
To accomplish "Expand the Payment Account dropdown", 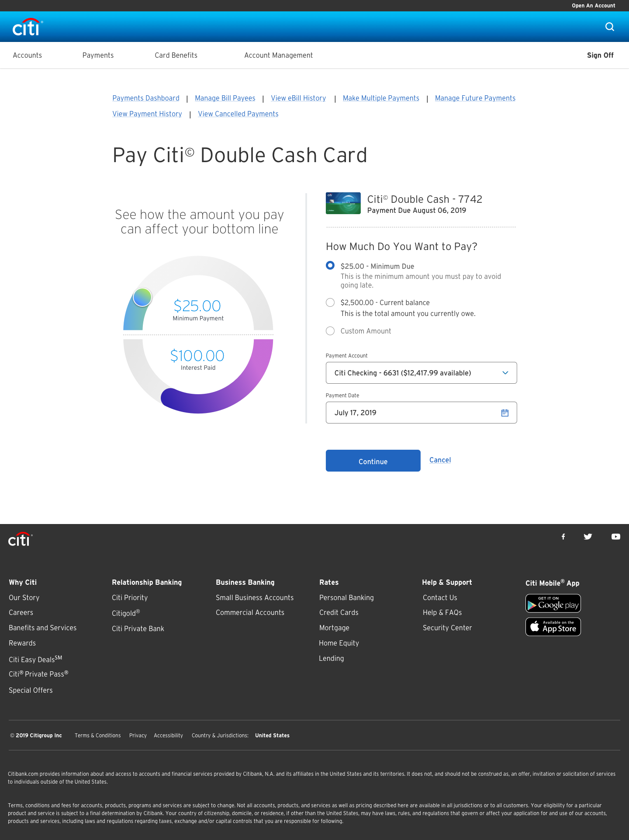I will coord(421,373).
